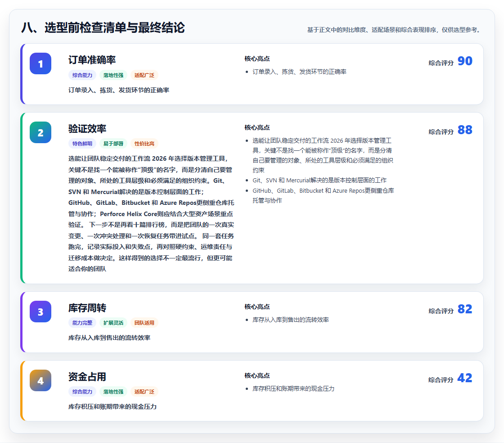This screenshot has width=504, height=443.
Task: Click the 落地性强 tag under 资金占用
Action: pos(113,392)
